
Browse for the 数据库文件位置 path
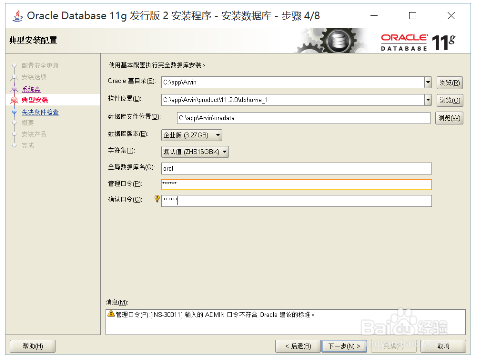449,118
